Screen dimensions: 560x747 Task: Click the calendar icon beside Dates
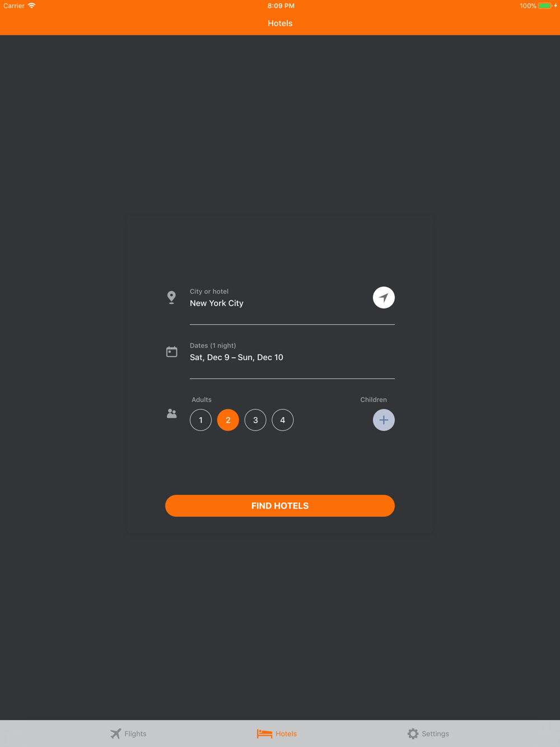tap(171, 352)
